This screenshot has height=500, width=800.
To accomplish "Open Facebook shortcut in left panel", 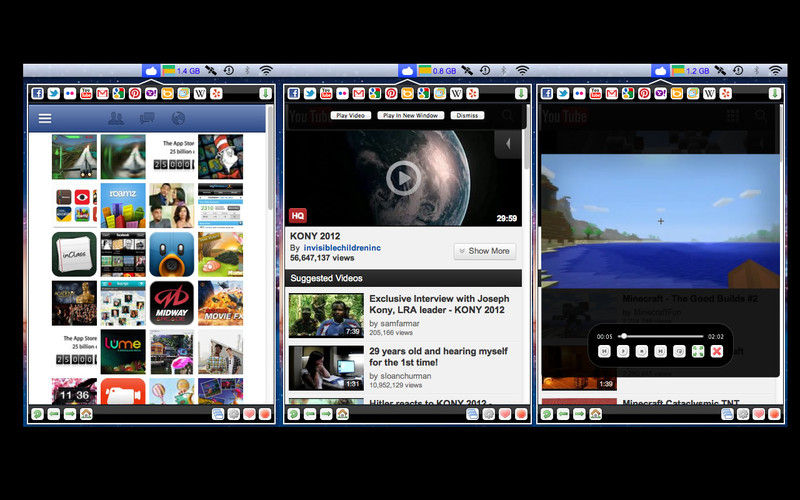I will tap(37, 93).
